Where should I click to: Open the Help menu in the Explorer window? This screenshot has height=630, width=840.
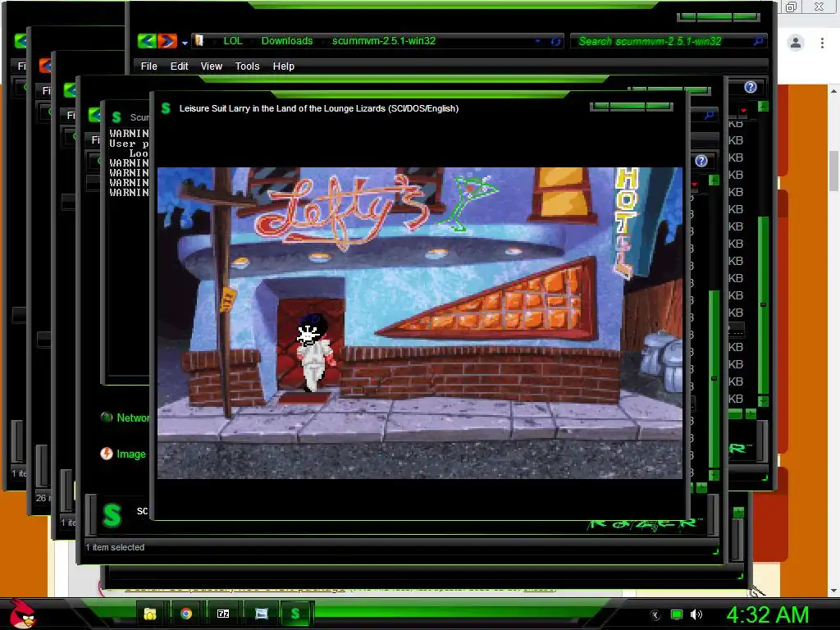(x=283, y=66)
